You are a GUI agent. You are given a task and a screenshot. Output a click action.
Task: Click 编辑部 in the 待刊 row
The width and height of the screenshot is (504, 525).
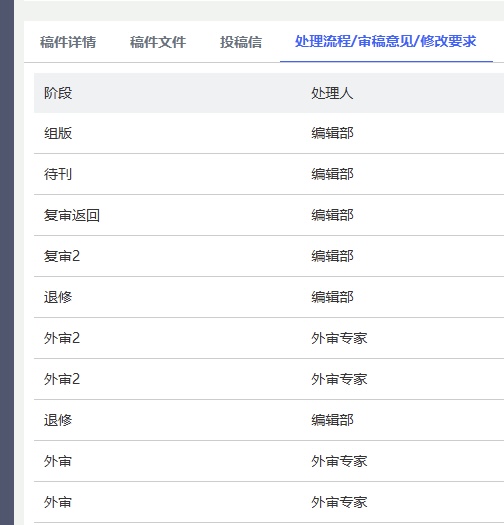pos(332,174)
